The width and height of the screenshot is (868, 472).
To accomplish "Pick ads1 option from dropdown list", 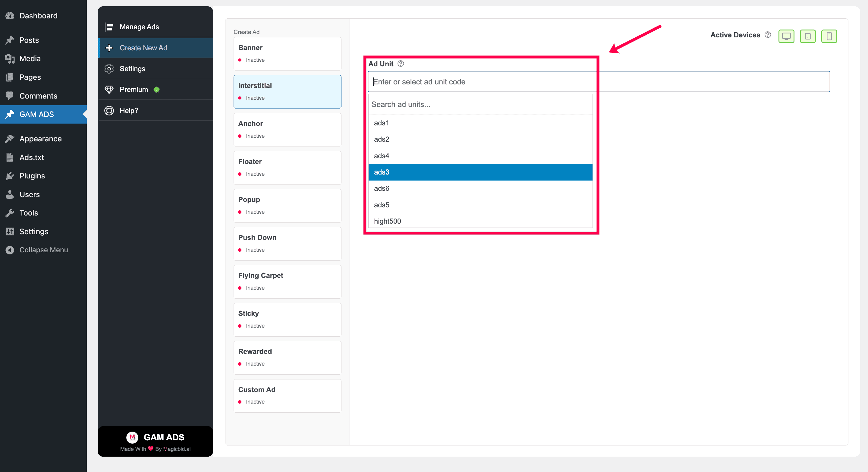I will 480,123.
